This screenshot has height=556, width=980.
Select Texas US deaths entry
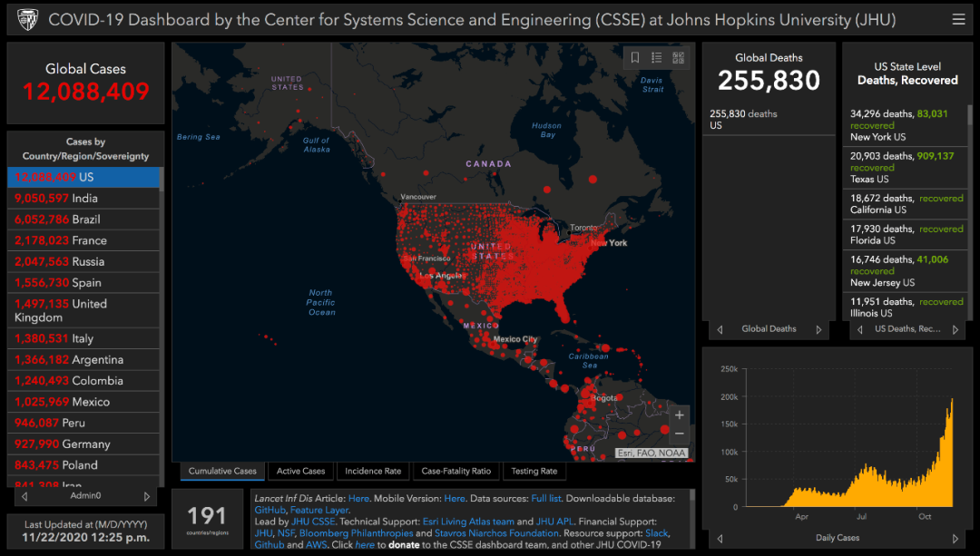pos(905,168)
